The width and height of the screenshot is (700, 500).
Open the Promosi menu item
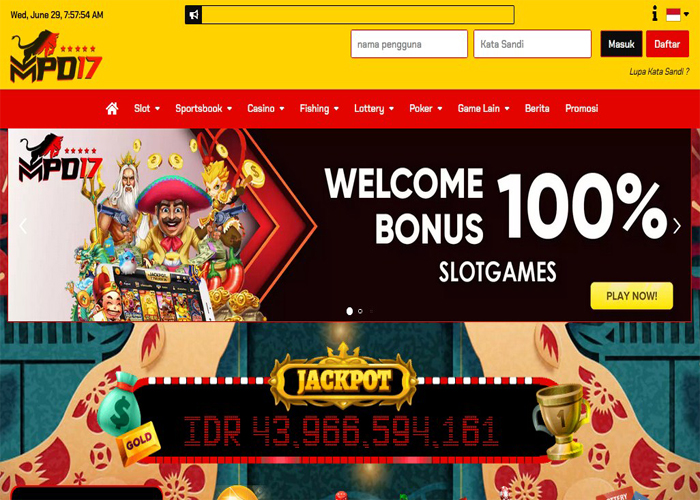(581, 108)
